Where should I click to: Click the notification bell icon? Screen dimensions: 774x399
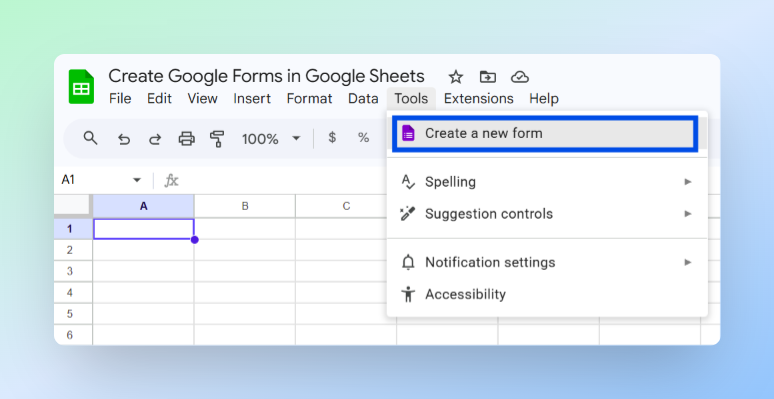[408, 262]
